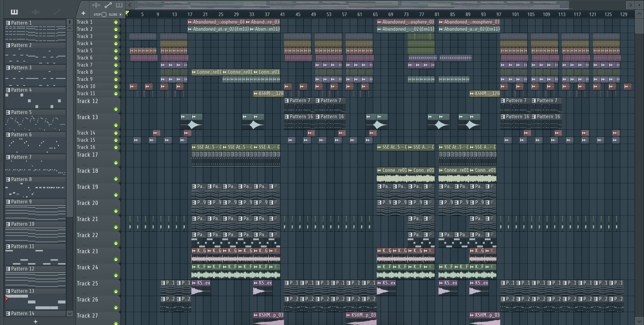Screen dimensions: 644x325
Task: Click bar 65 in the timeline ruler
Action: click(375, 15)
